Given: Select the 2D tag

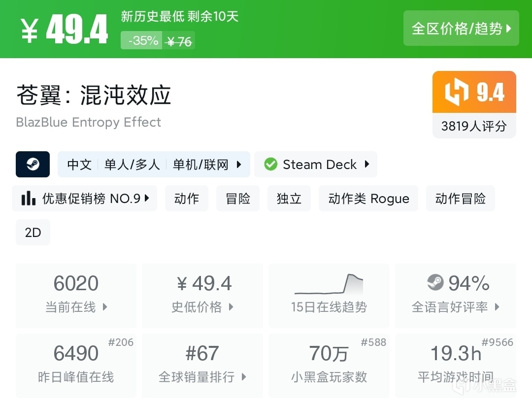Looking at the screenshot, I should click(x=33, y=232).
